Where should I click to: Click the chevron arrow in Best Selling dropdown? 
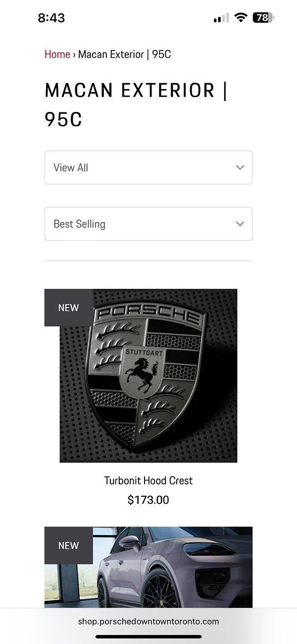[240, 224]
